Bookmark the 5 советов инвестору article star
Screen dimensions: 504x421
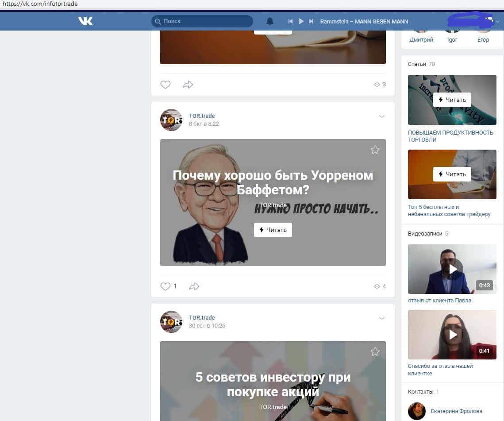(375, 352)
